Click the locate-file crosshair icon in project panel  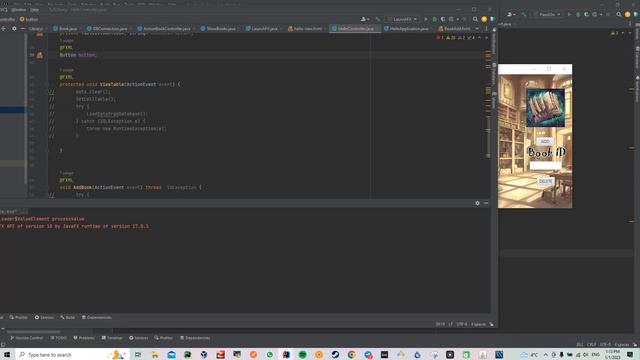3,29
